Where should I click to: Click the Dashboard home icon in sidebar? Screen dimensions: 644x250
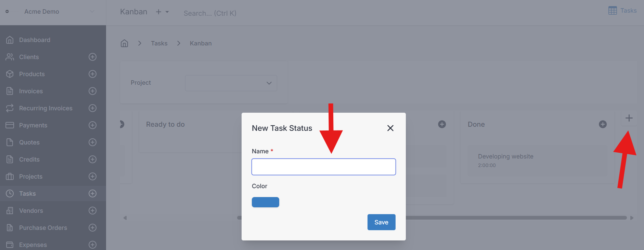click(10, 40)
